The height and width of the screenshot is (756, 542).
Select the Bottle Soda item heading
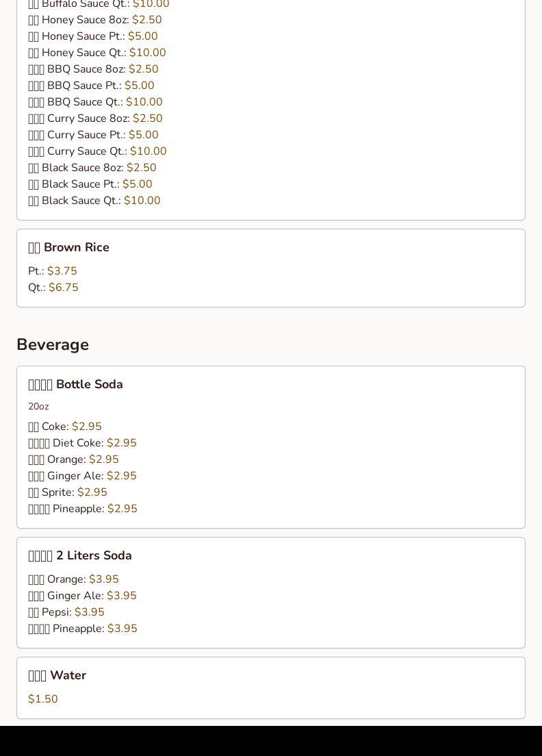point(76,384)
